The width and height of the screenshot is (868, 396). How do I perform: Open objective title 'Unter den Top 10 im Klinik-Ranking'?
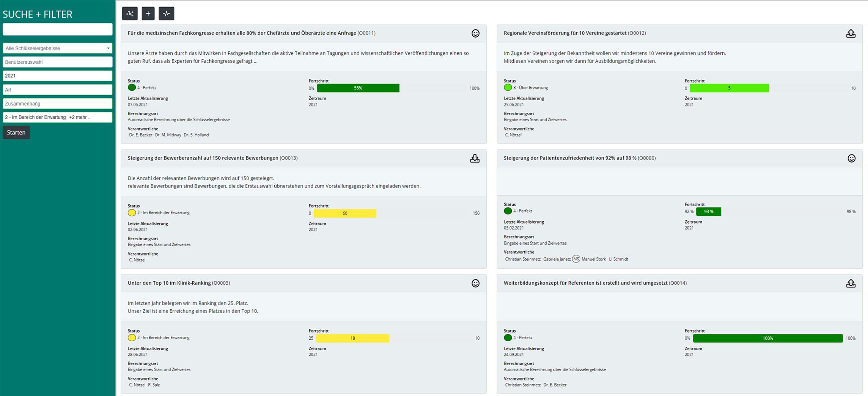tap(169, 283)
